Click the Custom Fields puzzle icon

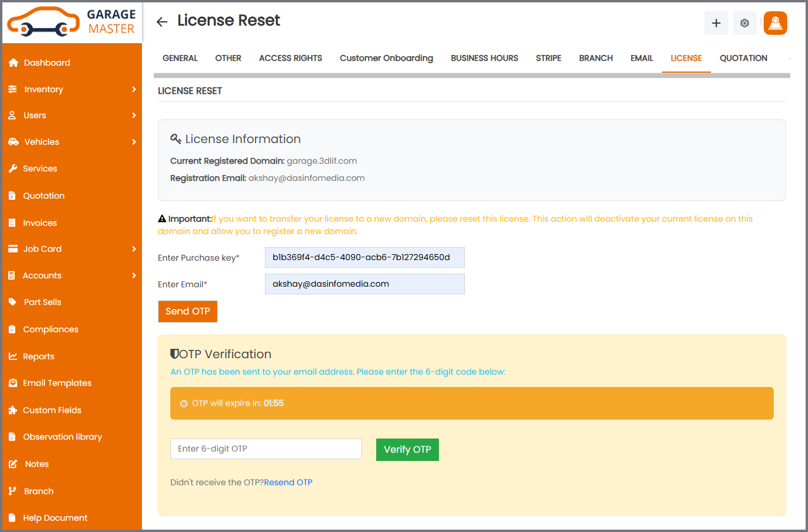12,410
